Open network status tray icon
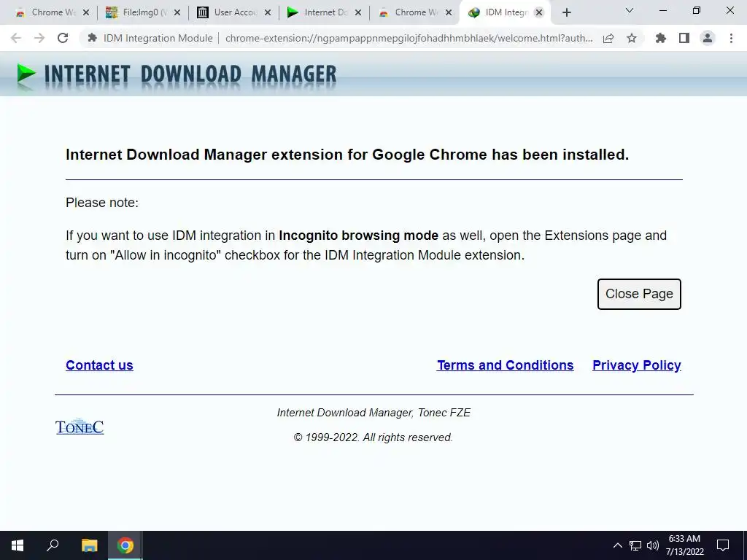Viewport: 747px width, 560px height. [x=635, y=545]
